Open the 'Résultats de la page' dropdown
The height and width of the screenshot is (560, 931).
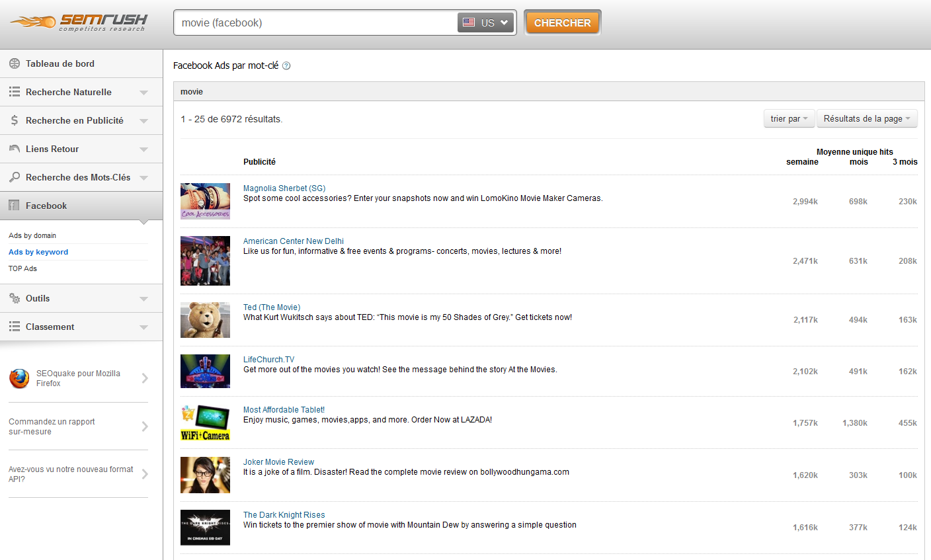867,118
